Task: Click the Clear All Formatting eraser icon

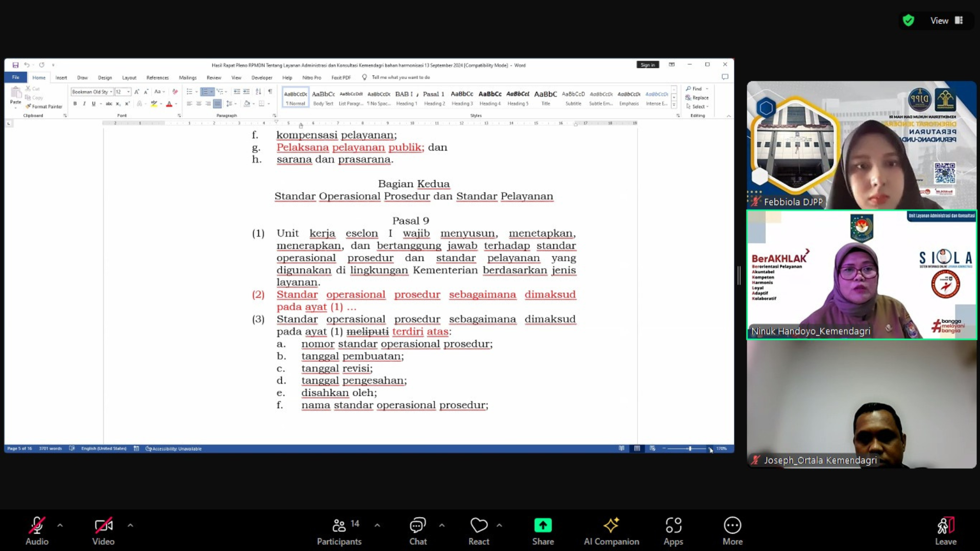Action: tap(175, 92)
